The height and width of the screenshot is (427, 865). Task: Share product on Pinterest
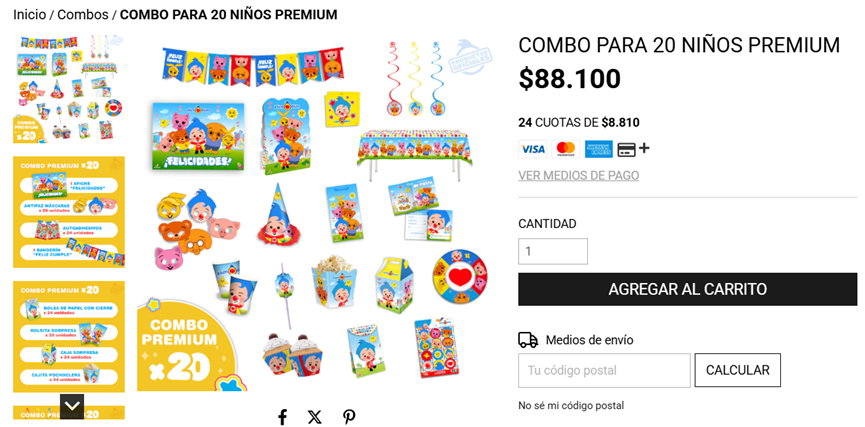pyautogui.click(x=348, y=417)
